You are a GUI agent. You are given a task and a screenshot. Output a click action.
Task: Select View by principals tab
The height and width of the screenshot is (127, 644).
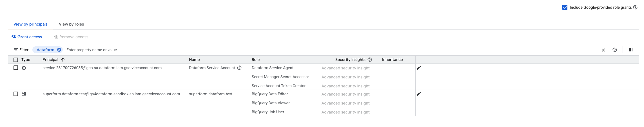(x=30, y=24)
